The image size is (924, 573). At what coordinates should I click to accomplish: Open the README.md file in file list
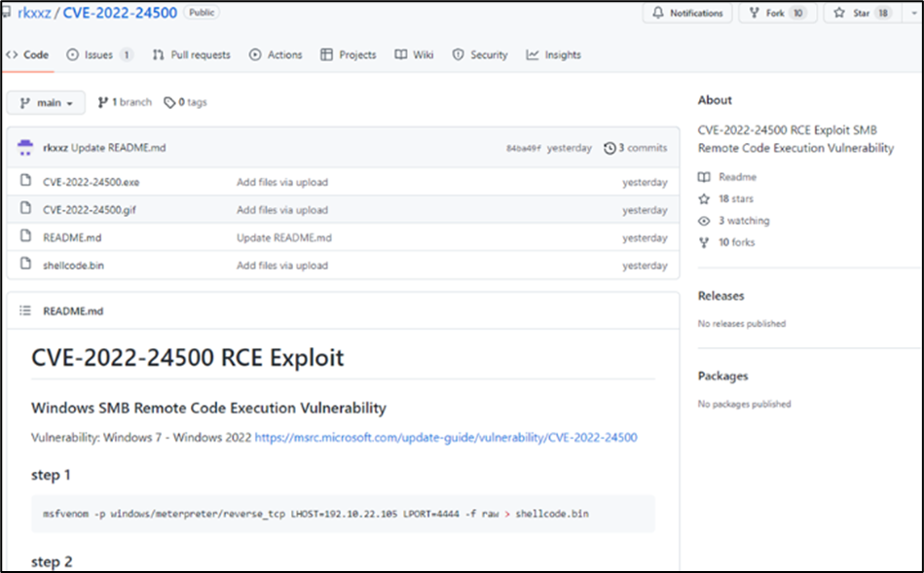[x=72, y=238]
